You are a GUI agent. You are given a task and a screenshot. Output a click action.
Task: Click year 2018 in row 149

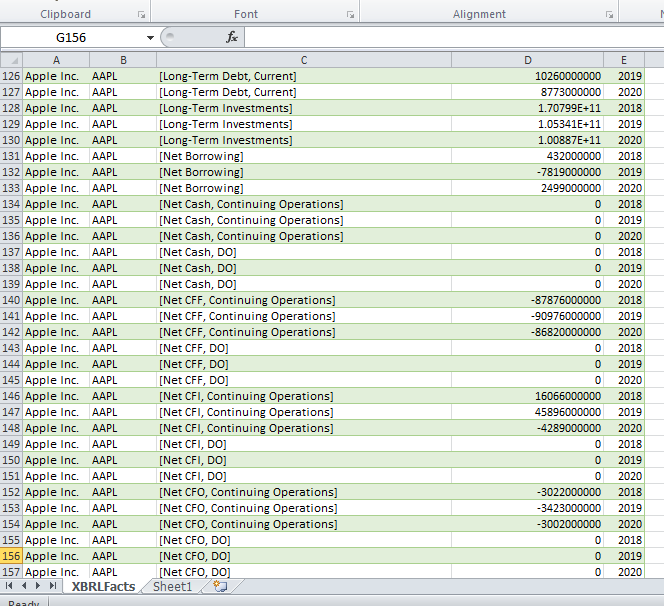[x=630, y=444]
